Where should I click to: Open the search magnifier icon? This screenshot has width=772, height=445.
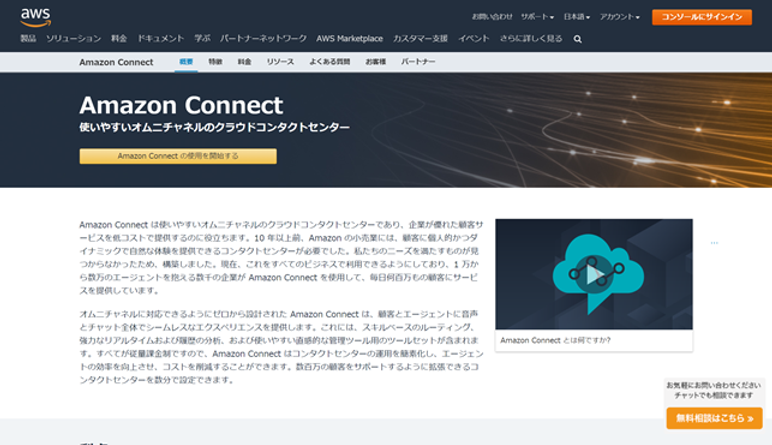tap(577, 39)
